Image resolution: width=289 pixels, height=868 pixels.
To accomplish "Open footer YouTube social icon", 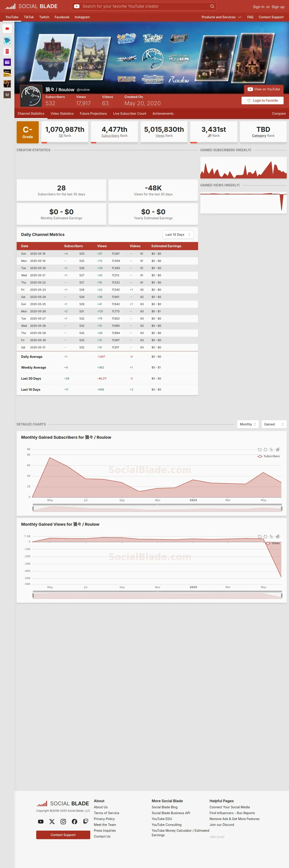I will tap(41, 822).
